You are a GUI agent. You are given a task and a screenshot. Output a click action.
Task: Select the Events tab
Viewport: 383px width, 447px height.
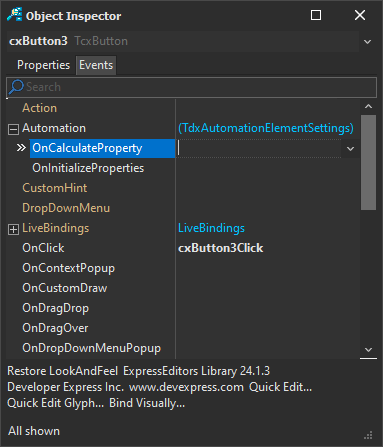click(x=96, y=65)
